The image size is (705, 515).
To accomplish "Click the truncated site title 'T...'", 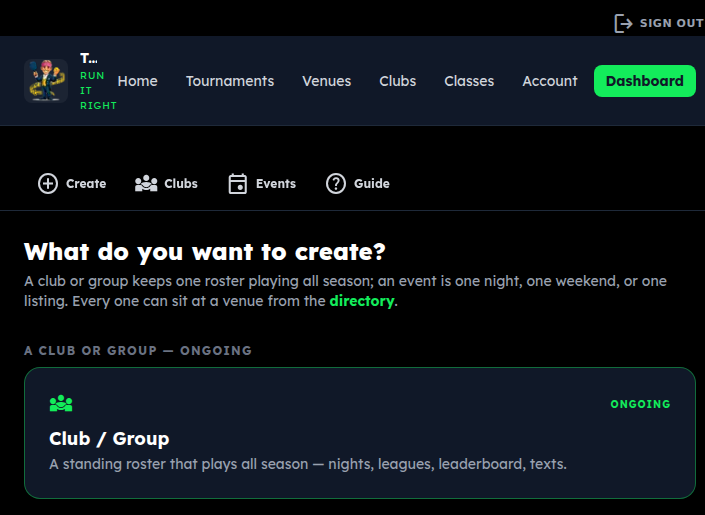I will [x=89, y=58].
